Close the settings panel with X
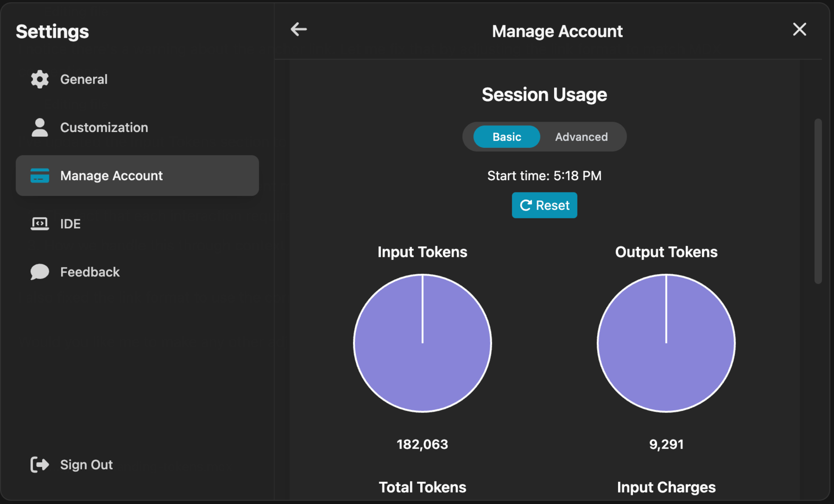Screen dimensions: 834x504 click(x=799, y=30)
